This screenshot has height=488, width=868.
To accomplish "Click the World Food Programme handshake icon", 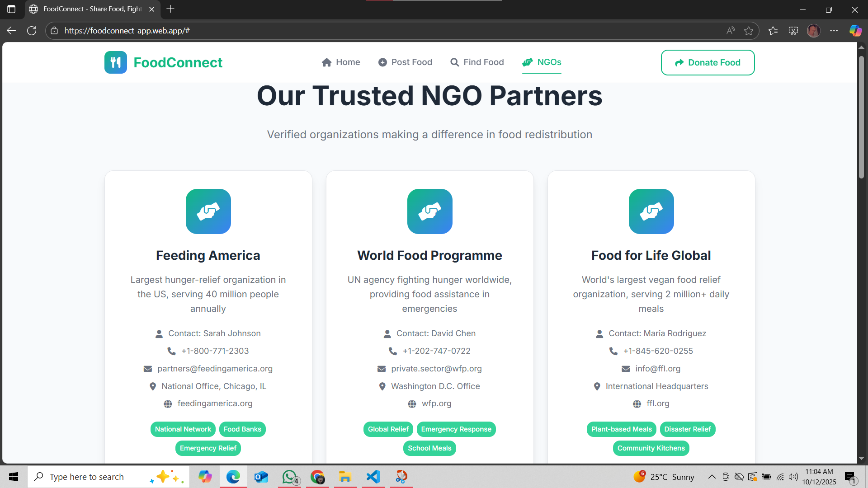I will (x=430, y=211).
